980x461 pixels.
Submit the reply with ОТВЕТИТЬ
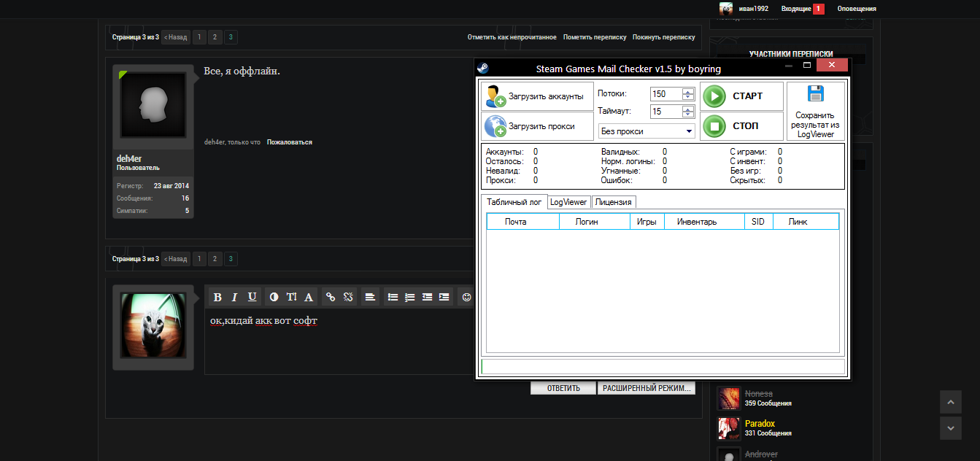pos(563,388)
